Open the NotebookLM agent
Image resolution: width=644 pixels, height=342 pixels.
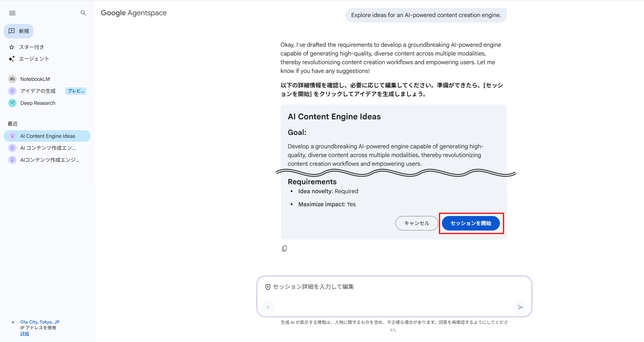(x=35, y=79)
